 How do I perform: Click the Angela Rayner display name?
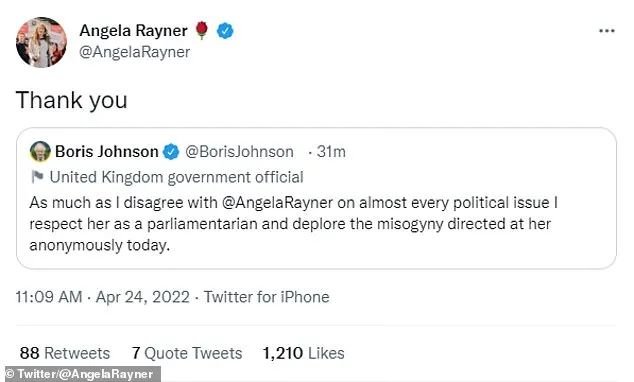click(x=133, y=31)
